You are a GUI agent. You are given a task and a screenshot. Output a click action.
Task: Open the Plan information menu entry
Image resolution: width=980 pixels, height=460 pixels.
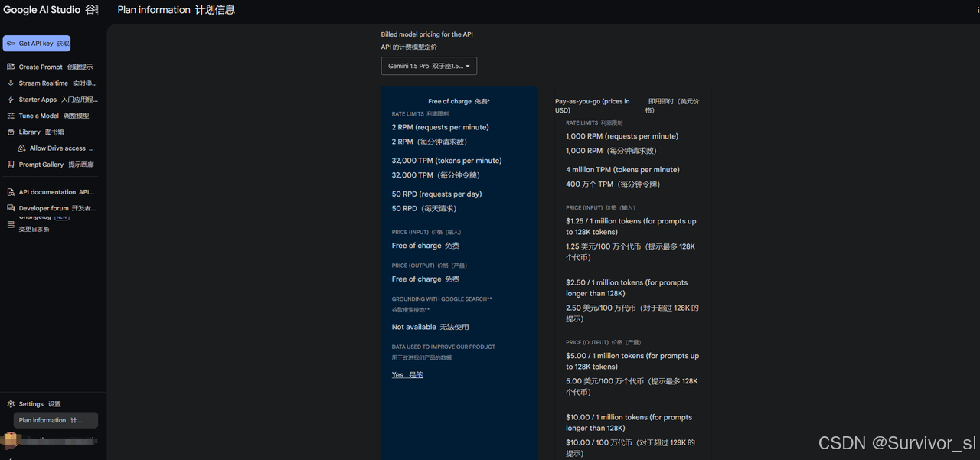(x=56, y=420)
